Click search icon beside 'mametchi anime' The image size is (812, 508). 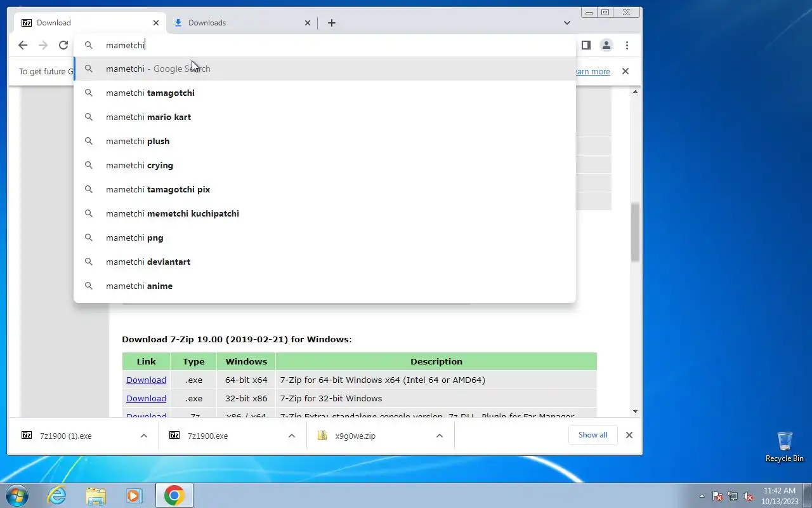coord(89,286)
